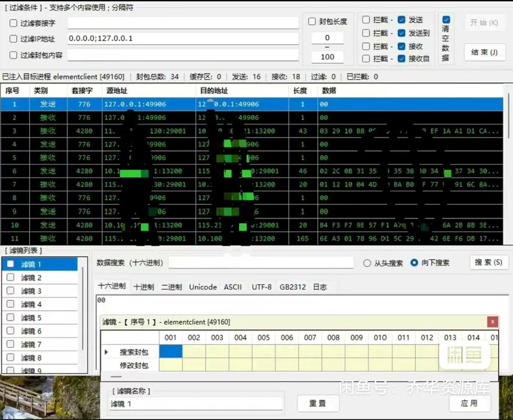Sort by the 套接字 column header
Screen dimensions: 513x420
[85, 91]
